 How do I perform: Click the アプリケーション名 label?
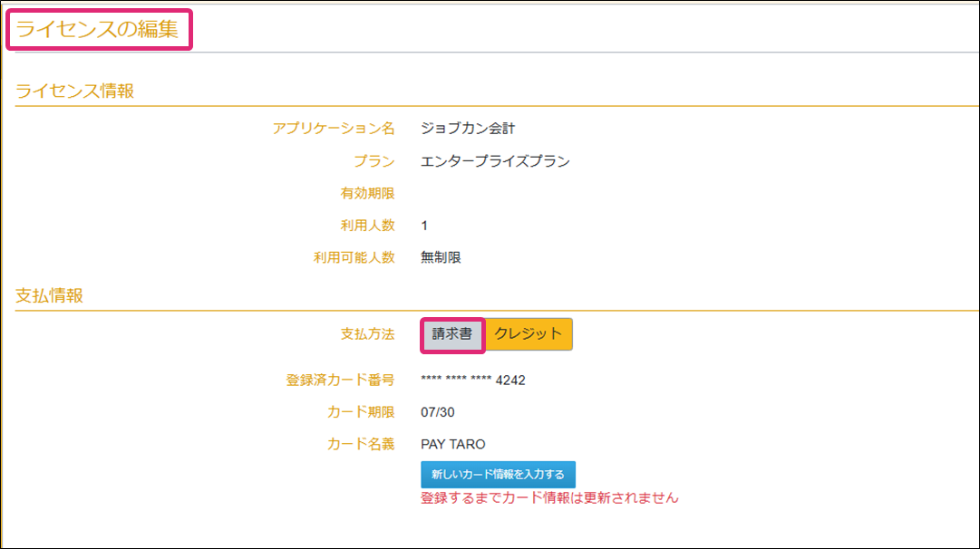tap(334, 129)
